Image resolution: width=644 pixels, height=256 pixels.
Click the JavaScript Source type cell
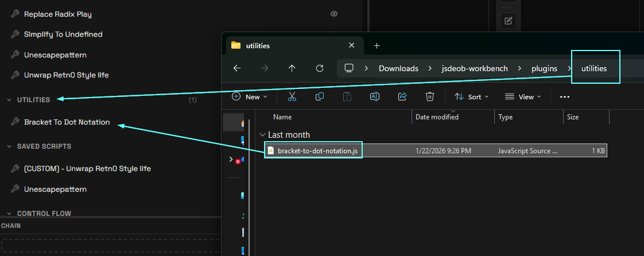pos(527,151)
